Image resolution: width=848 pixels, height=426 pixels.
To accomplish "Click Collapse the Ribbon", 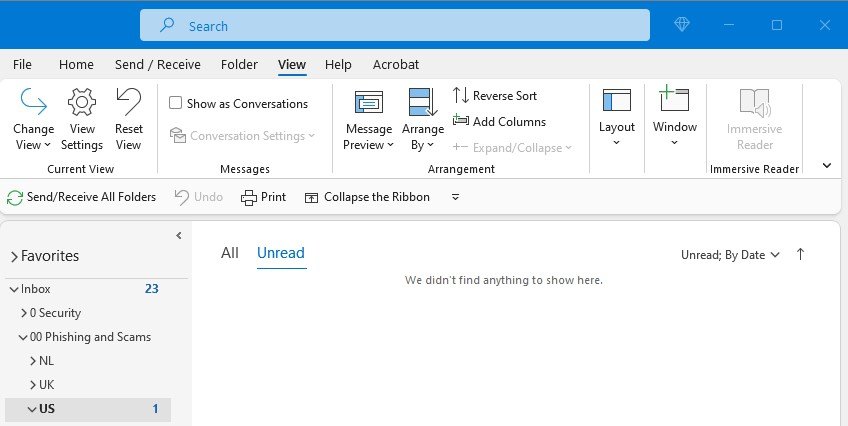I will point(367,197).
